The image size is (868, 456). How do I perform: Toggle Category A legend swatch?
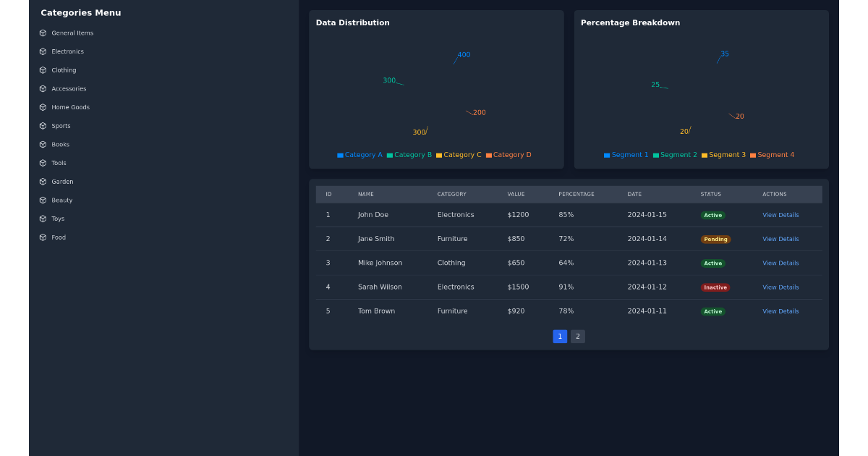(x=340, y=155)
